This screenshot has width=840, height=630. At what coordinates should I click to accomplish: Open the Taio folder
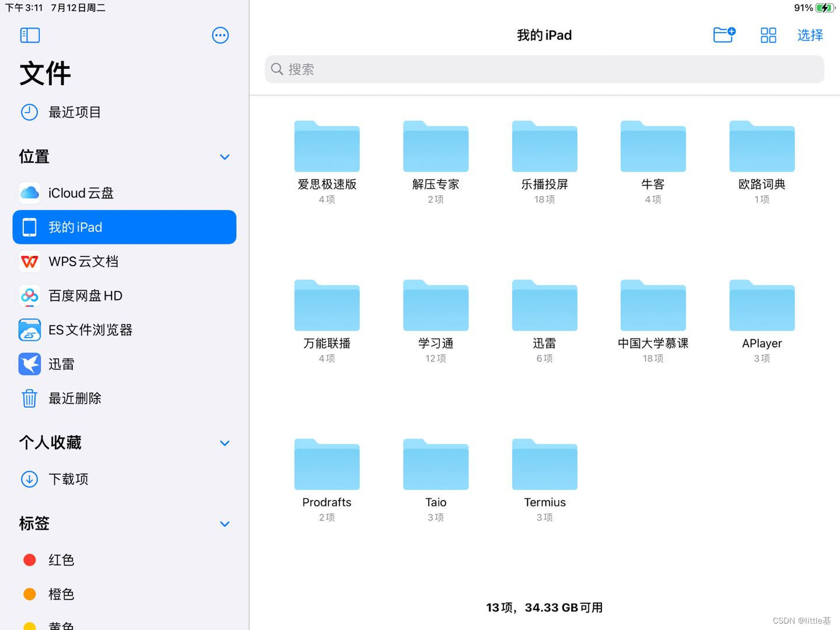[x=436, y=464]
